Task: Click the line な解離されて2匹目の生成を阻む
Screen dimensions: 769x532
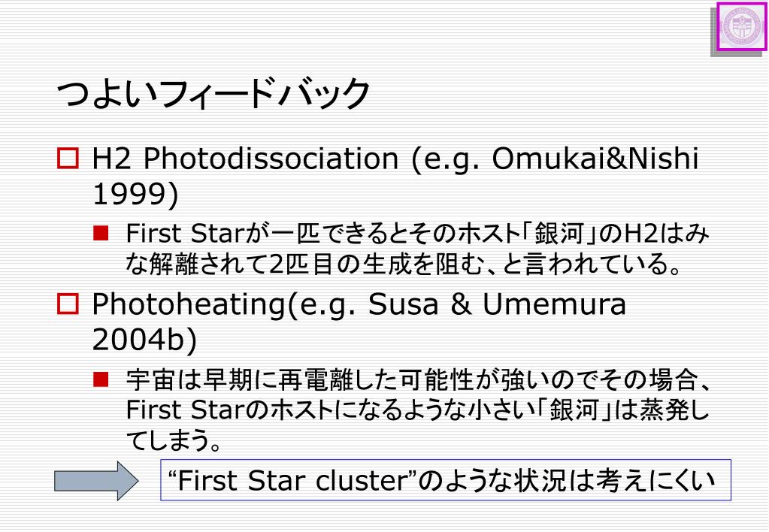Action: pos(403,264)
